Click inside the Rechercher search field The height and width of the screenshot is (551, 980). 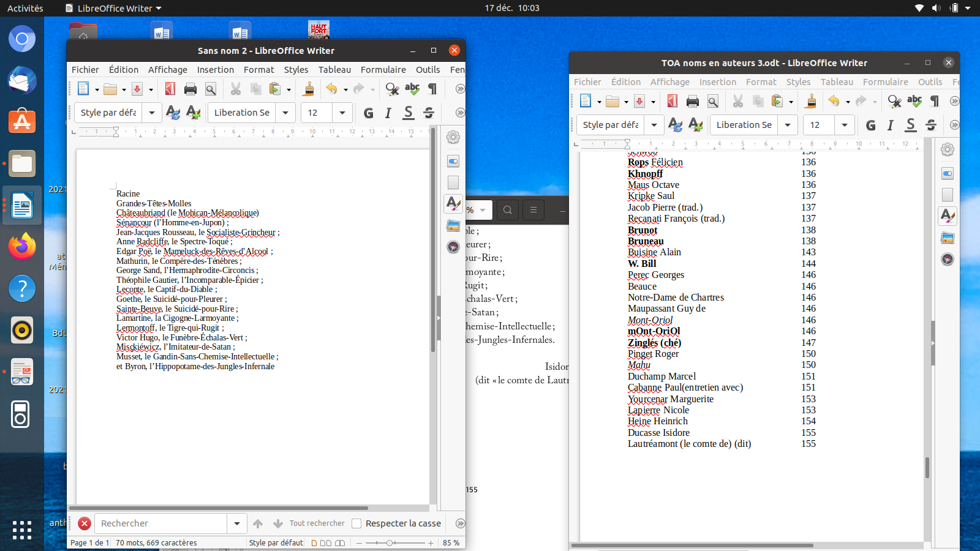click(161, 523)
